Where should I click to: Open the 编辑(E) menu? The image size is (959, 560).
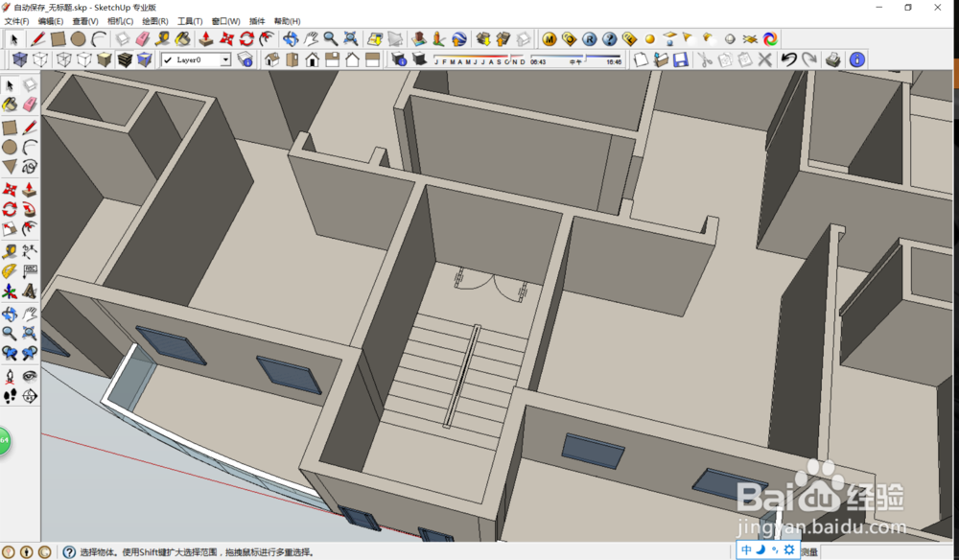pyautogui.click(x=50, y=21)
